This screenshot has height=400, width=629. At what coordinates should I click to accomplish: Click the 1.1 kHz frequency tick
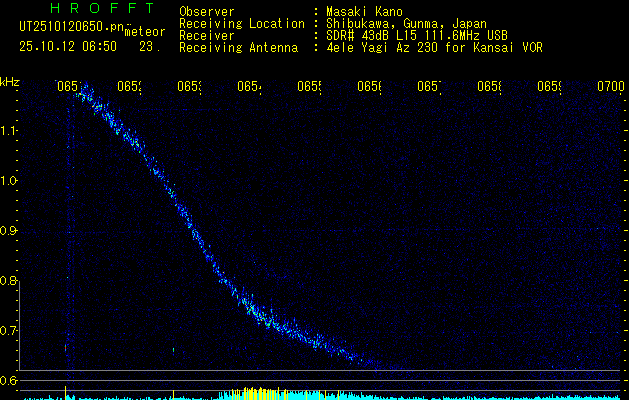point(10,131)
